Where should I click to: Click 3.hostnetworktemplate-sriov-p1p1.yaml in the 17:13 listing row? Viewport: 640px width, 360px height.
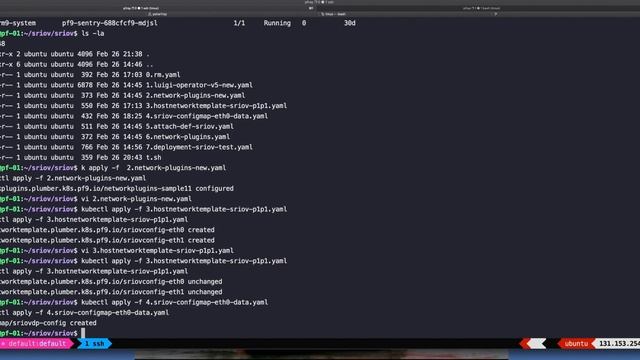(x=216, y=106)
